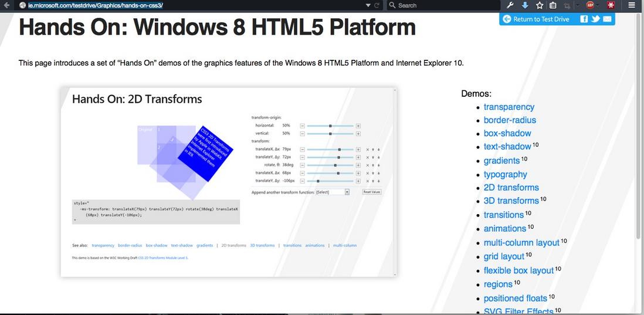The width and height of the screenshot is (644, 315).
Task: Click the horizontal transform-origin slider
Action: click(x=330, y=126)
